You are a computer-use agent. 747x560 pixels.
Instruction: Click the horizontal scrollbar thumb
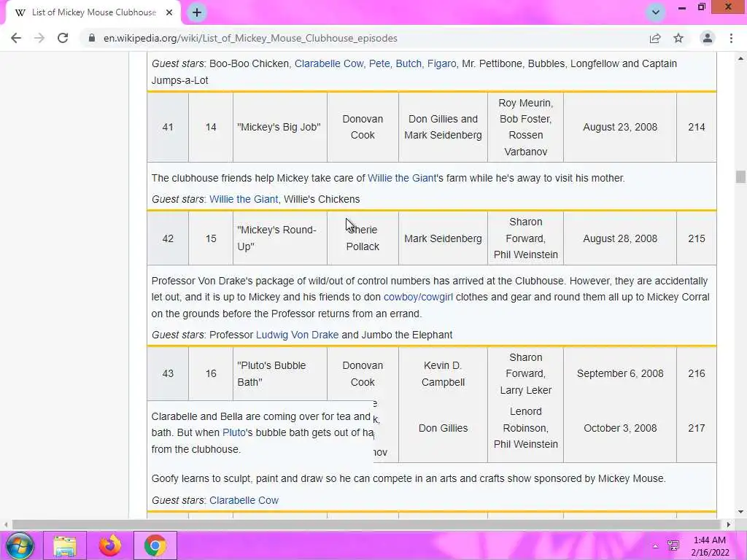click(366, 524)
